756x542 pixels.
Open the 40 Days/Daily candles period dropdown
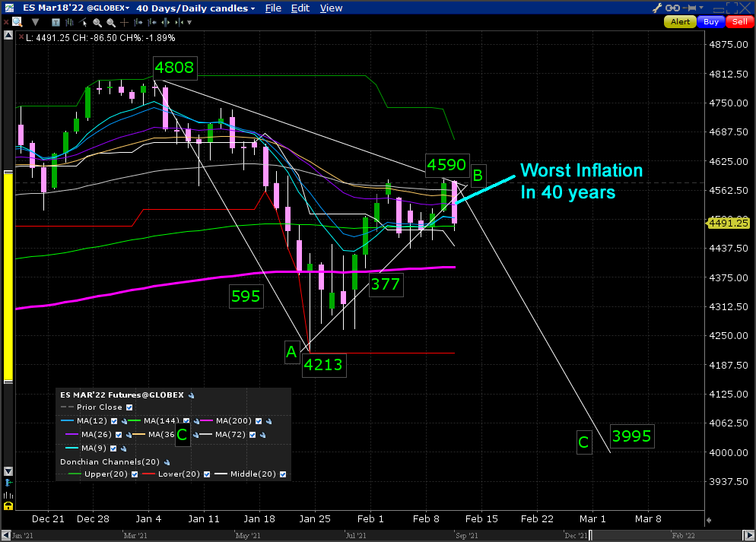click(x=195, y=8)
